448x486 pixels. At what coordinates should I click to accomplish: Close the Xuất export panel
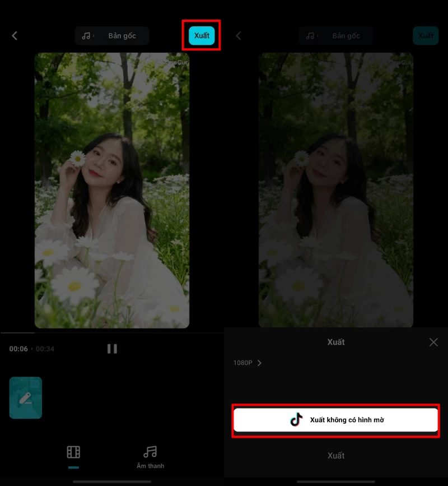pyautogui.click(x=433, y=342)
